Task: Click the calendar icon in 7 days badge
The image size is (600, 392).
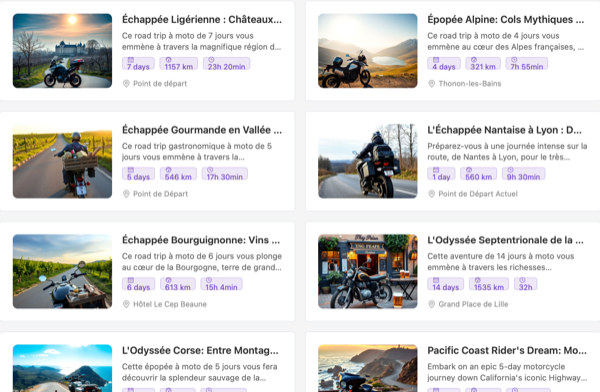Action: [x=130, y=60]
